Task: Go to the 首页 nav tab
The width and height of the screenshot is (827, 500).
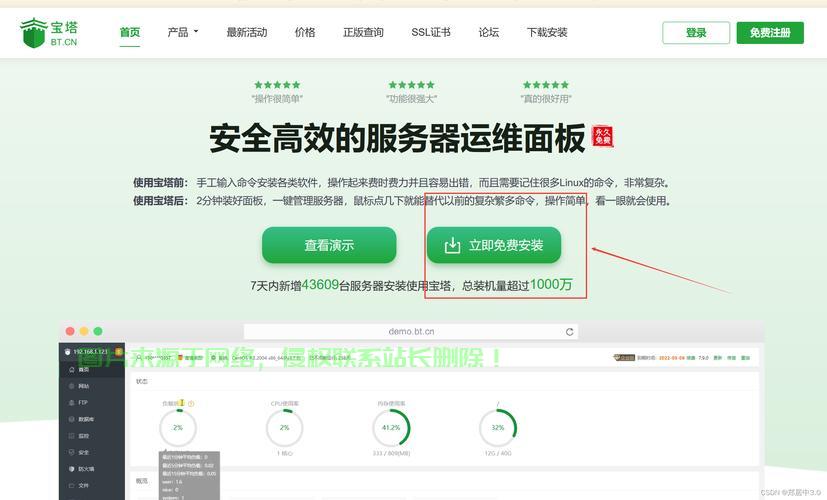Action: pyautogui.click(x=130, y=32)
